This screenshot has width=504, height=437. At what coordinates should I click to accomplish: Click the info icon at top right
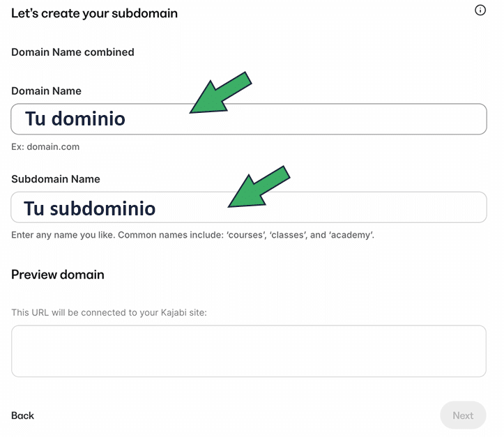click(480, 10)
